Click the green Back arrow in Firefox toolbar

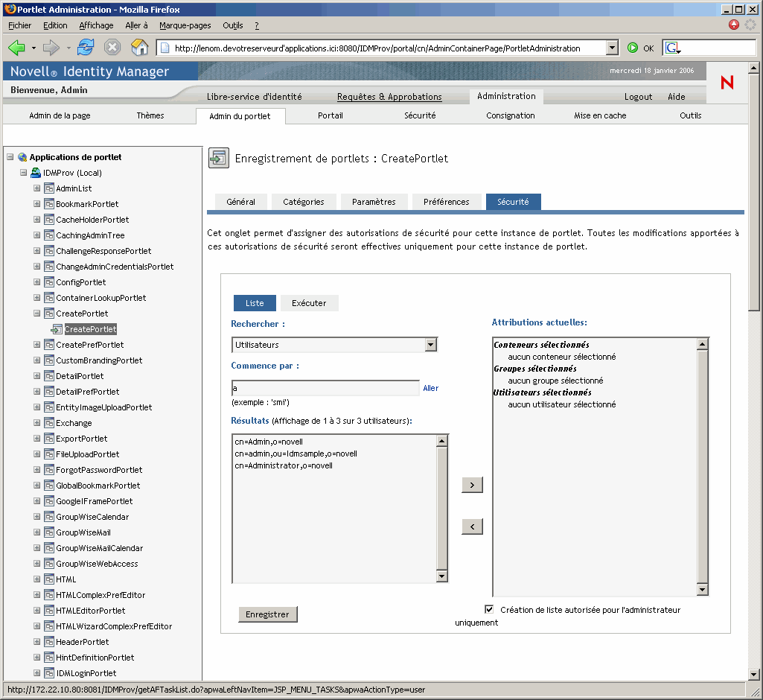pos(16,48)
